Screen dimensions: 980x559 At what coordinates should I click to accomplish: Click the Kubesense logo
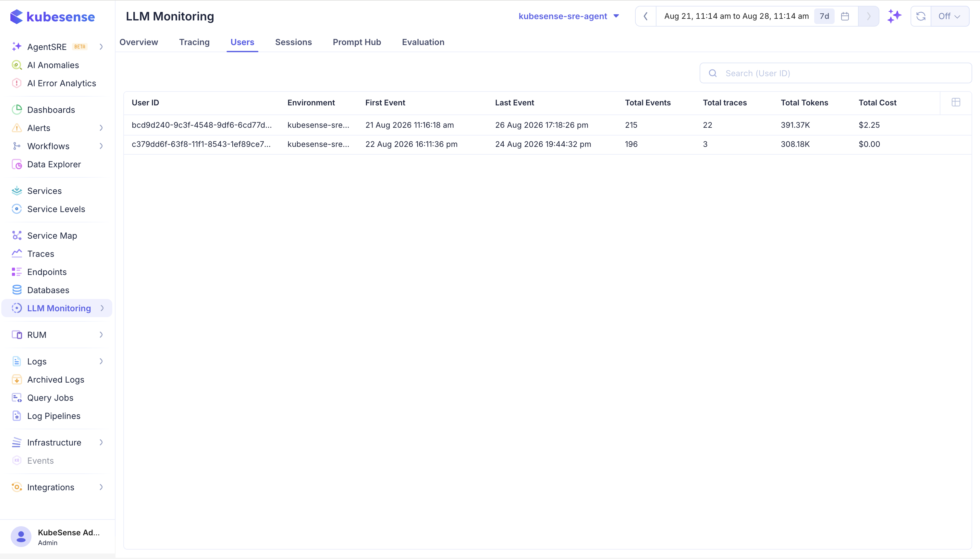click(x=52, y=17)
